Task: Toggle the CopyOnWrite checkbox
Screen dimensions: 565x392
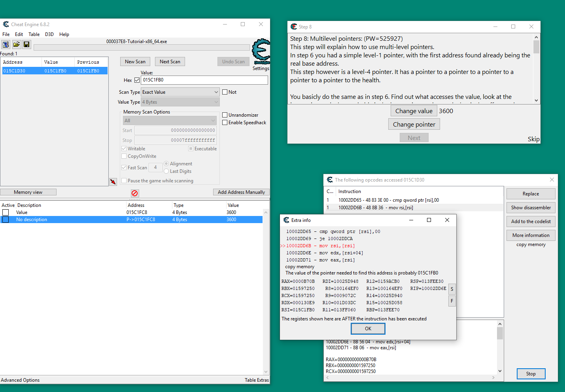Action: point(124,156)
